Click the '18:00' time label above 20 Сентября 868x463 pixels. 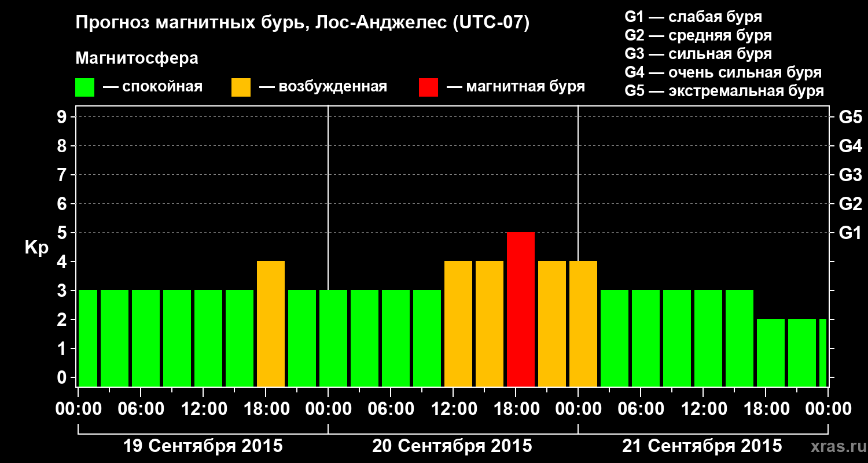coord(516,409)
